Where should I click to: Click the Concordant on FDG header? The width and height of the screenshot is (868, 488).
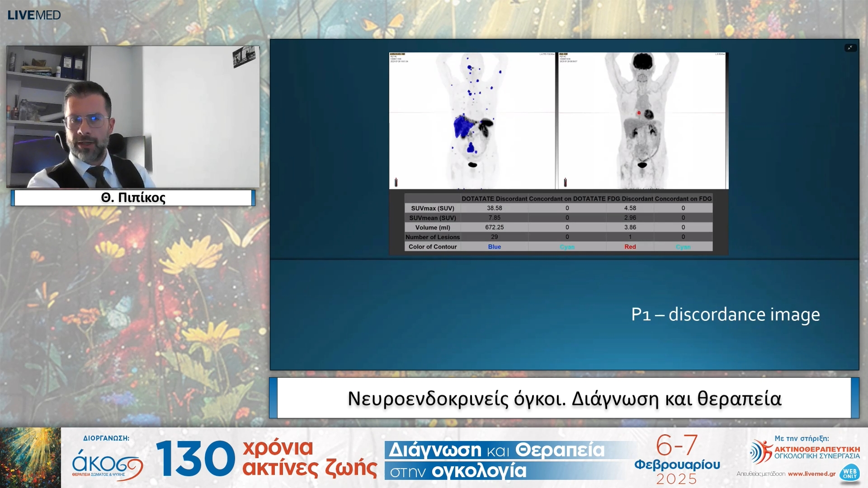click(x=683, y=199)
